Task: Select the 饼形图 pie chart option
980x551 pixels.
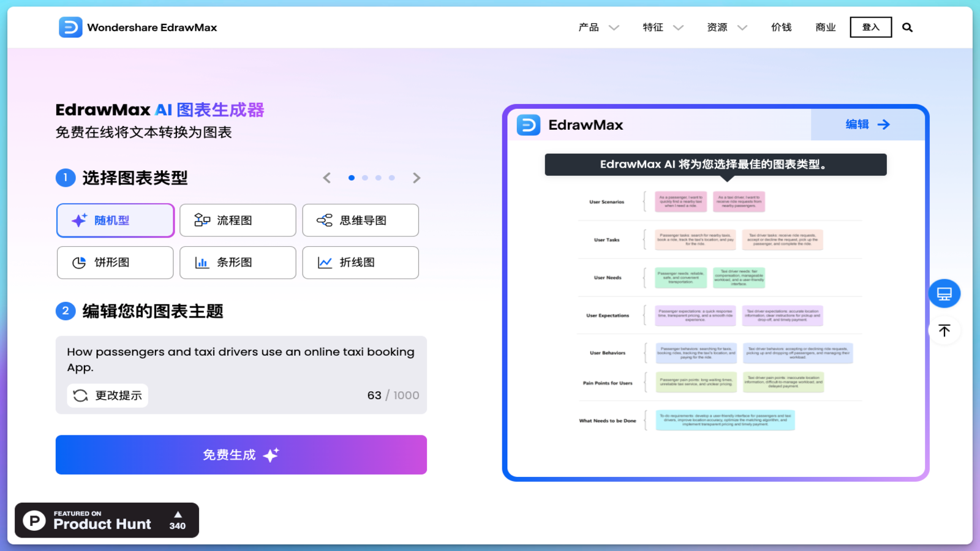Action: (115, 263)
